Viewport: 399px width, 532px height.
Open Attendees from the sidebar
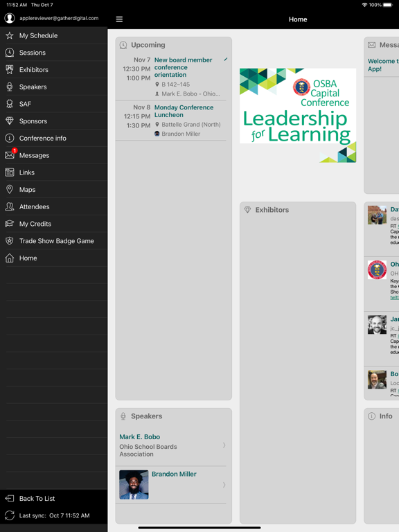coord(53,206)
